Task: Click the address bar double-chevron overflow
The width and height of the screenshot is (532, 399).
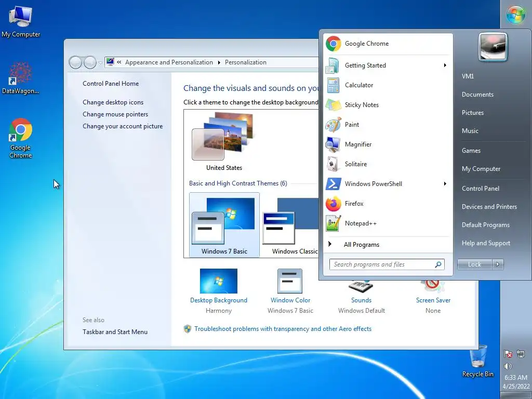Action: pos(119,62)
